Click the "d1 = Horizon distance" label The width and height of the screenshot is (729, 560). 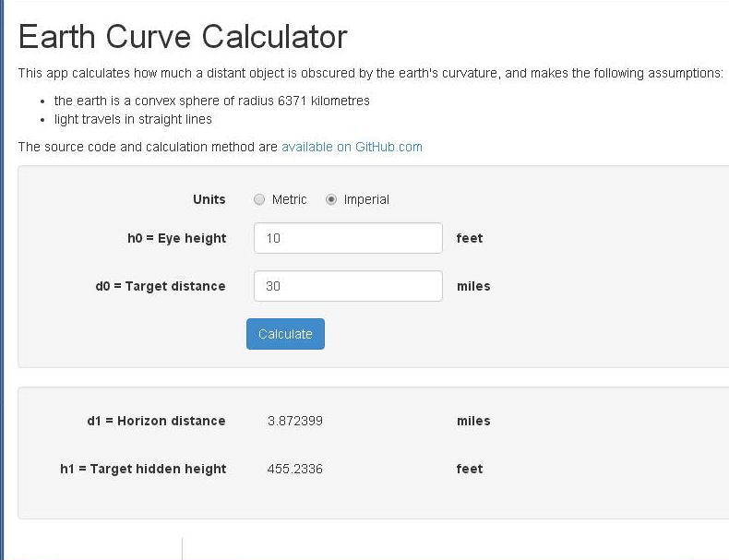point(156,421)
